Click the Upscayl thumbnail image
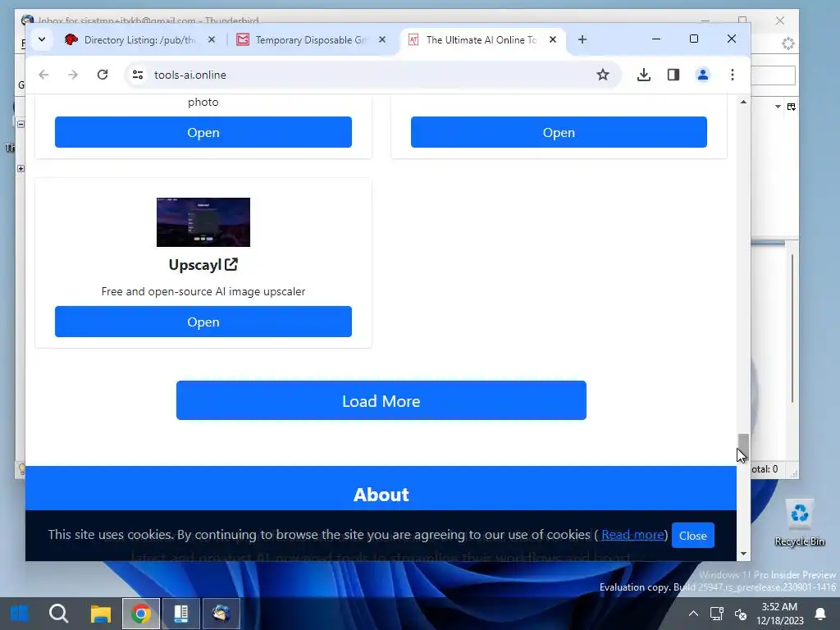 [203, 222]
